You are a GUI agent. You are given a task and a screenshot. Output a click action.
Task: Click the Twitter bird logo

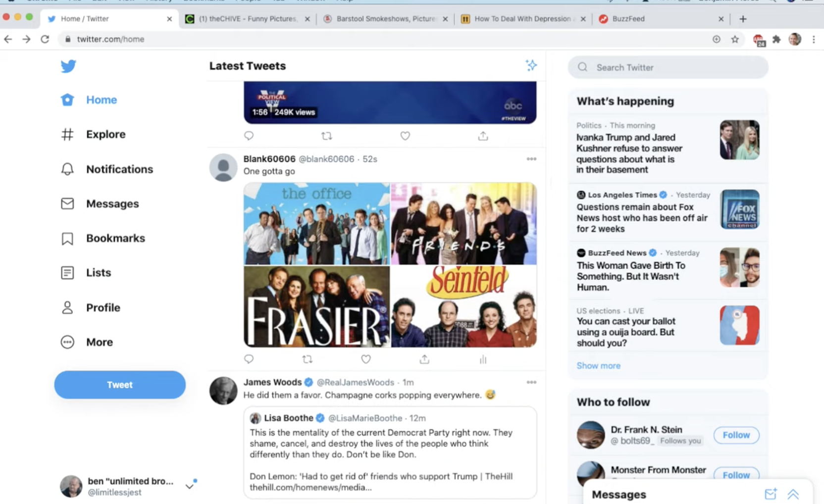pos(68,66)
